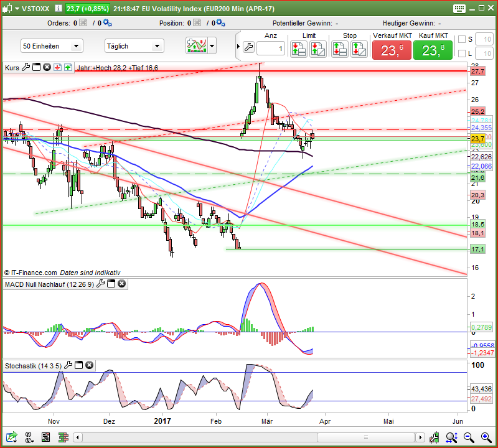Open chart settings candlestick wrench icon at bottom
The width and height of the screenshot is (498, 448).
(434, 437)
